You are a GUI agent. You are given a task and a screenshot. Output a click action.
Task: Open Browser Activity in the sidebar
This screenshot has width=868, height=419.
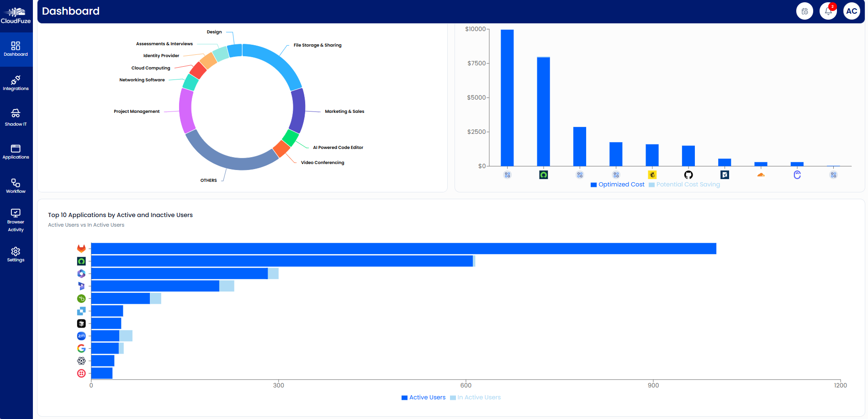tap(16, 220)
